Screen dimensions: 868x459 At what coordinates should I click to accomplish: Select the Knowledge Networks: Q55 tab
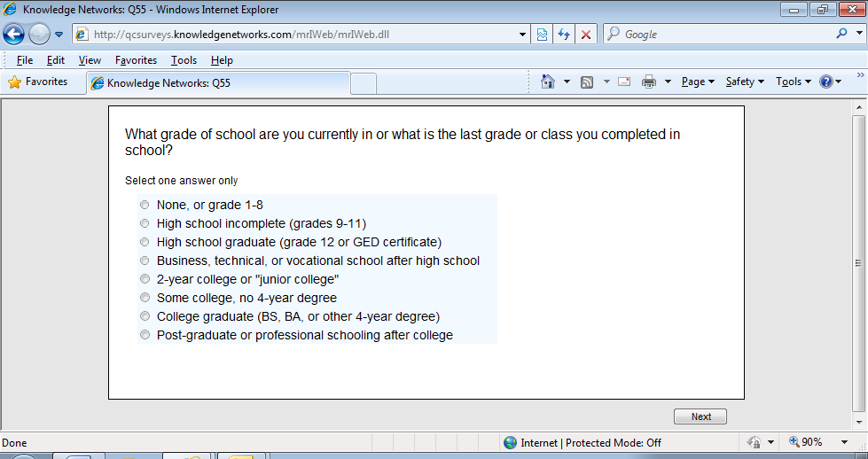point(219,83)
